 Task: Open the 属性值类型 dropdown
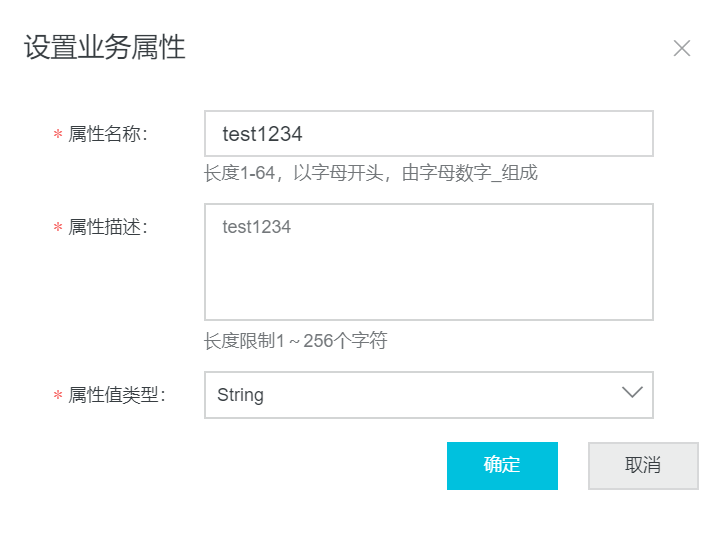pos(429,395)
